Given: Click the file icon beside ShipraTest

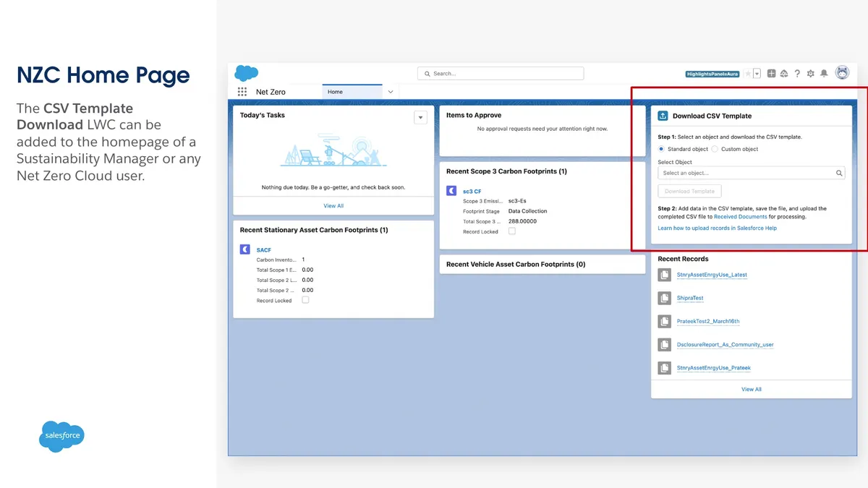Looking at the screenshot, I should [664, 298].
